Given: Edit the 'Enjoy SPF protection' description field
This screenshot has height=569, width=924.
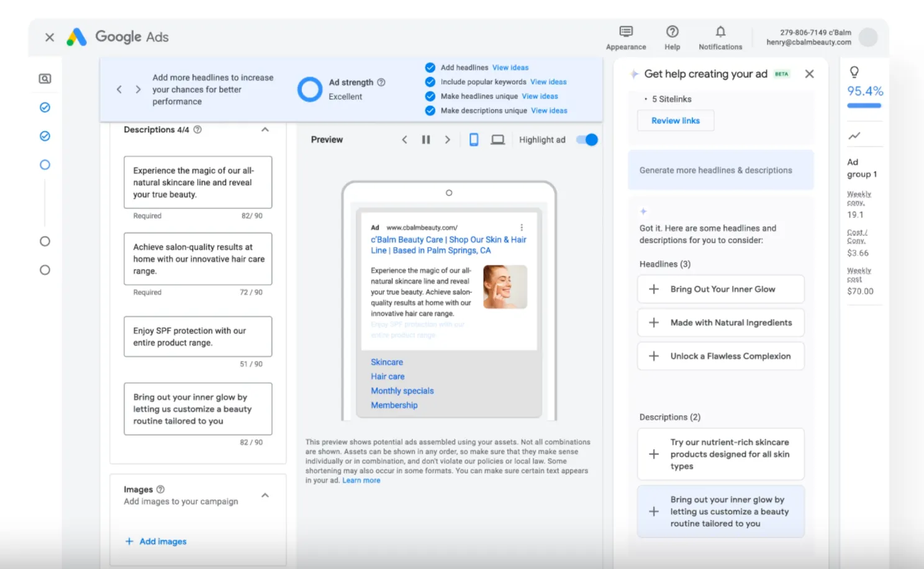Looking at the screenshot, I should click(x=198, y=337).
